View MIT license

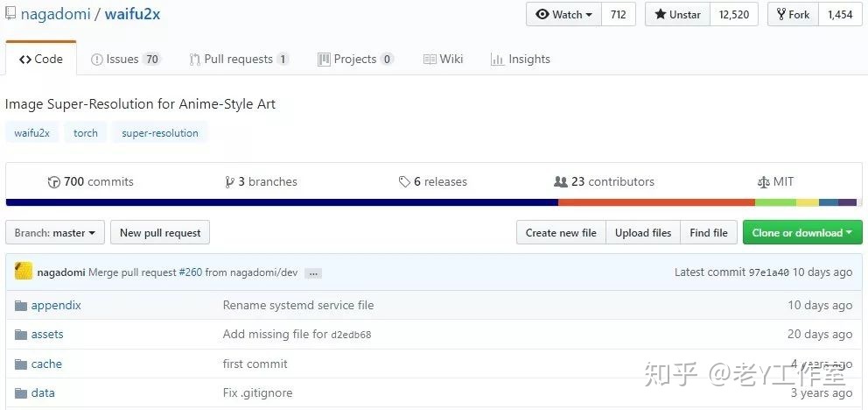click(x=775, y=182)
